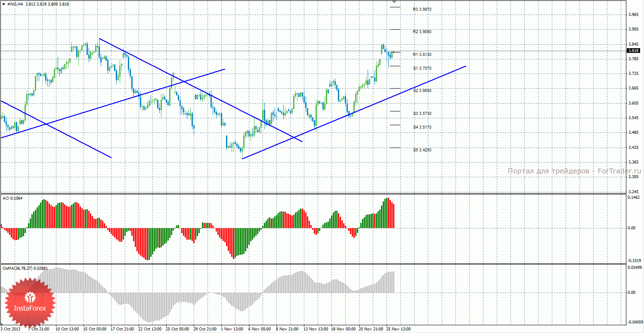This screenshot has height=333, width=644.
Task: Click the 7 Oct 21:00 time label
Action: pyautogui.click(x=39, y=329)
